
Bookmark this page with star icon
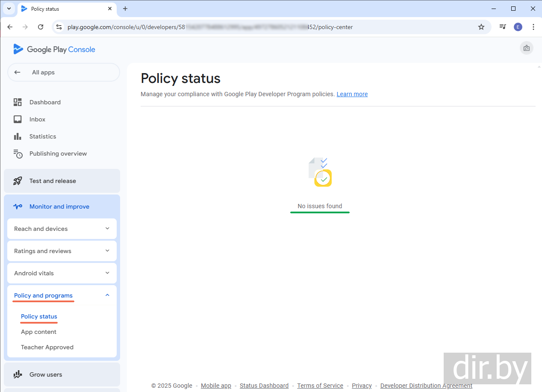coord(481,27)
